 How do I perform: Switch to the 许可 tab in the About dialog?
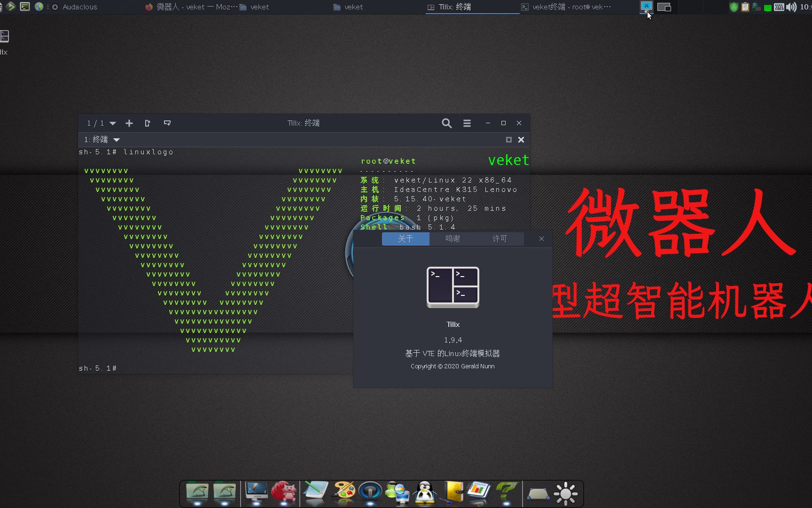coord(500,238)
